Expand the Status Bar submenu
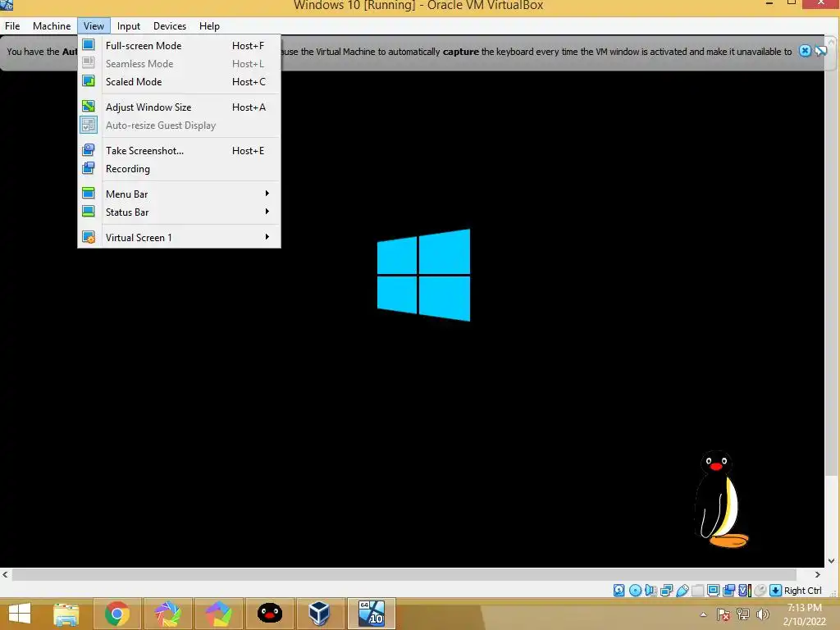This screenshot has height=630, width=840. pos(180,212)
